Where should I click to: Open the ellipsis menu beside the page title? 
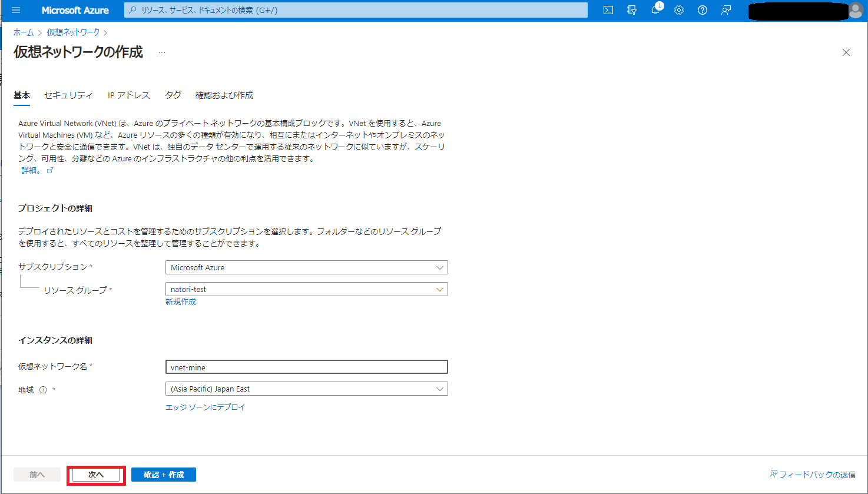coord(162,52)
